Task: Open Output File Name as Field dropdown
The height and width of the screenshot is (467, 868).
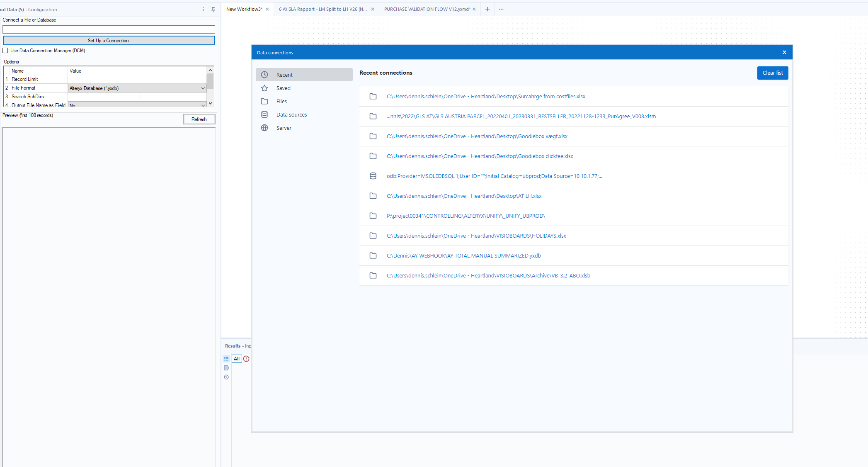Action: coord(203,105)
